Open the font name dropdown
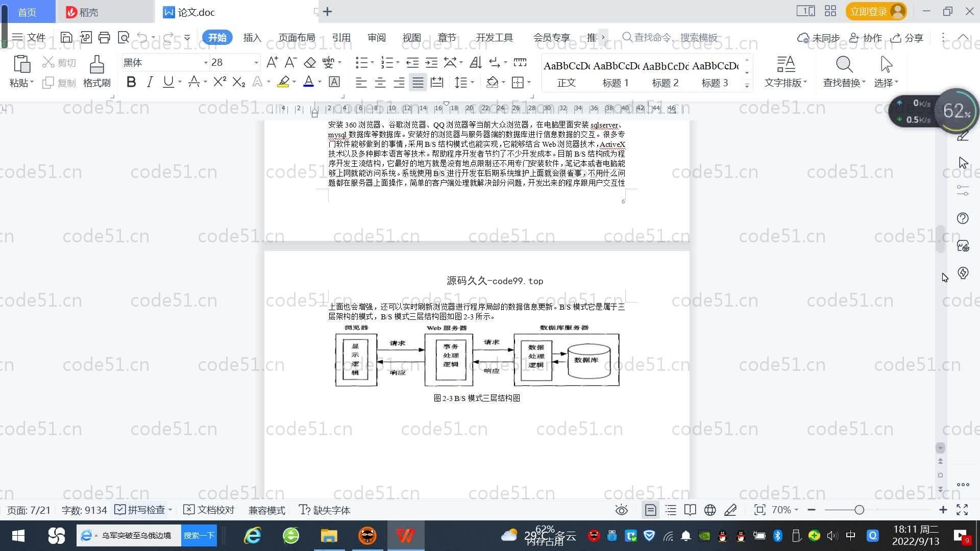980x551 pixels. (206, 62)
